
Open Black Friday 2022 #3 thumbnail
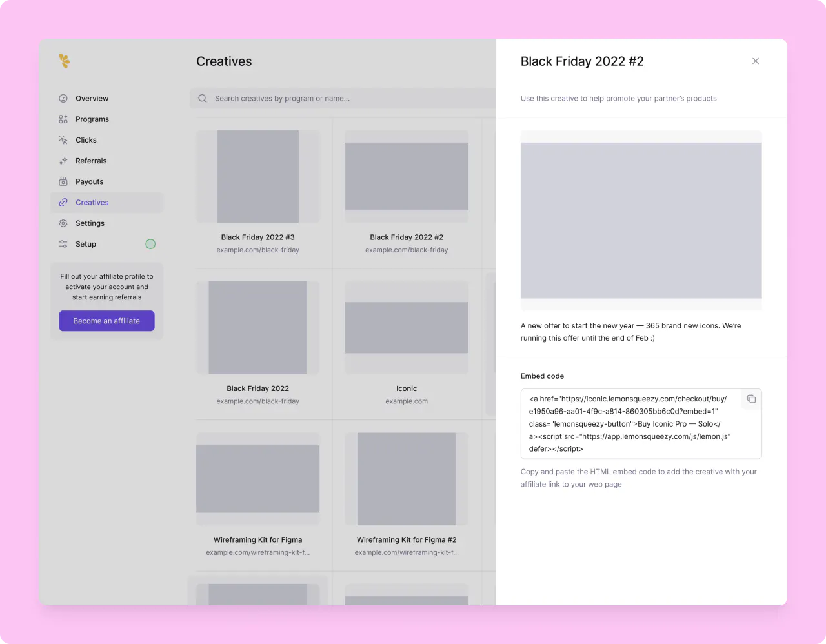tap(258, 176)
